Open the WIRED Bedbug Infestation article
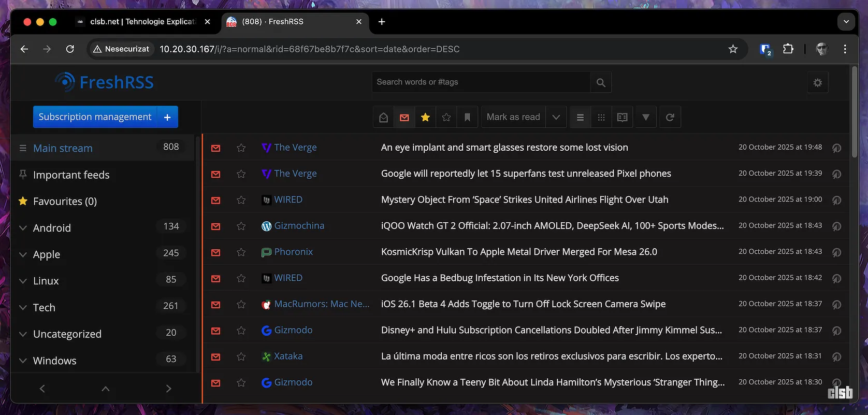The image size is (868, 415). (500, 278)
